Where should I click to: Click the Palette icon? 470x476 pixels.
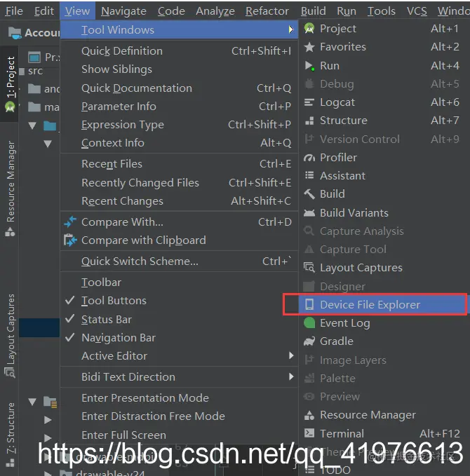pyautogui.click(x=309, y=379)
